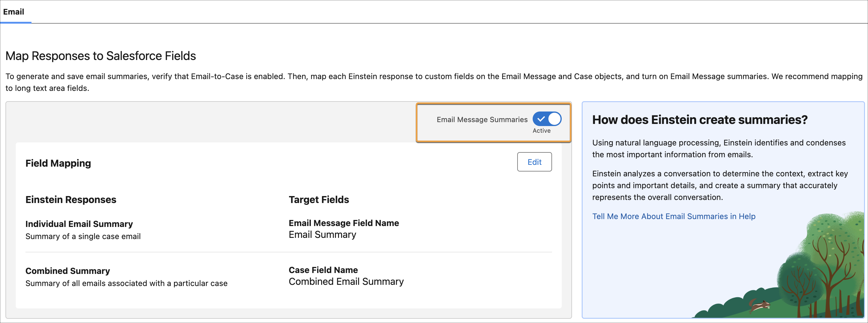This screenshot has height=323, width=868.
Task: Click the Email Message Field Name label
Action: point(344,223)
